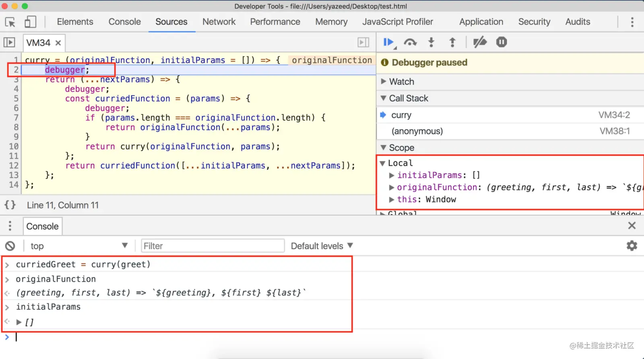Open the Default levels dropdown
The image size is (644, 359).
[x=322, y=246]
